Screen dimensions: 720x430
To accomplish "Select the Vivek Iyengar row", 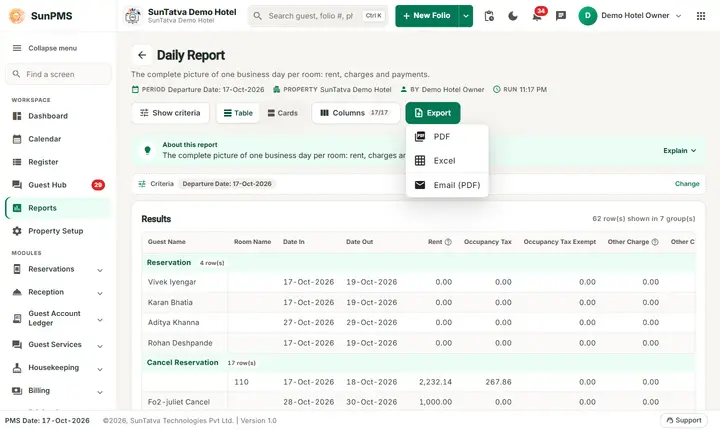I will (419, 282).
